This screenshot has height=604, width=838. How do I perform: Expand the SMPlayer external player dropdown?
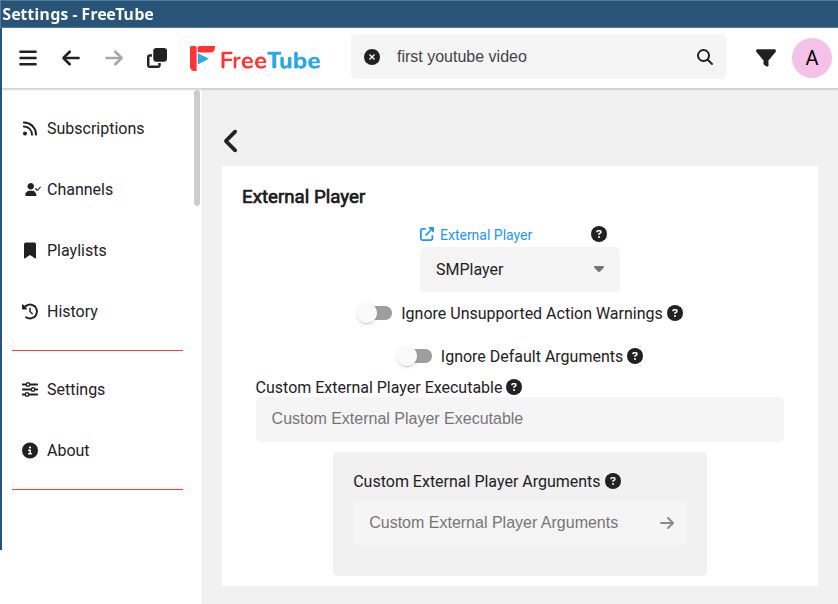(519, 269)
